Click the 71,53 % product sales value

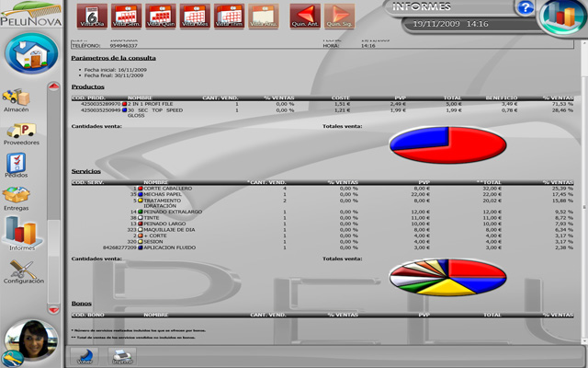coord(563,104)
